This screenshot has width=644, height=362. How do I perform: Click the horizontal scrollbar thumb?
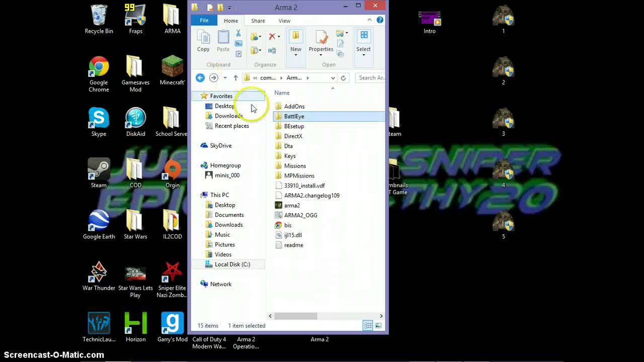pyautogui.click(x=295, y=316)
